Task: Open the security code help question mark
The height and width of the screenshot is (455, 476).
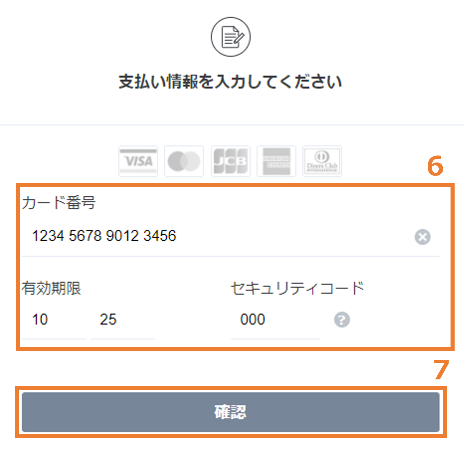Action: (x=342, y=320)
